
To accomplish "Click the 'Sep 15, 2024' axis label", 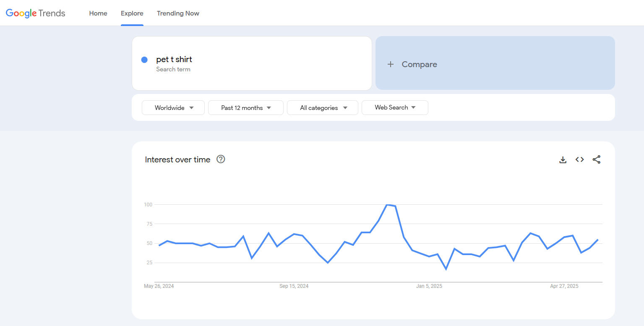I will [294, 286].
